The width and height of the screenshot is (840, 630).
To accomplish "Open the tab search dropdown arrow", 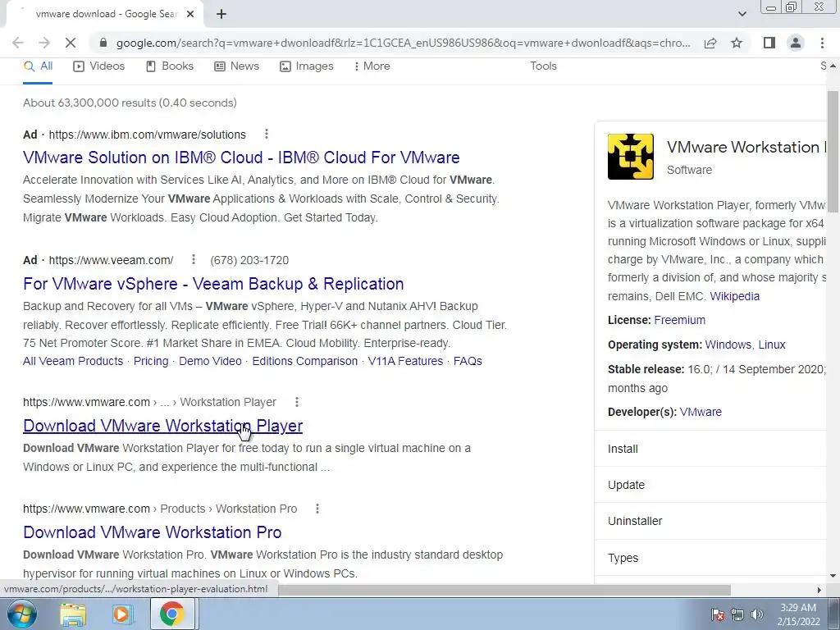I will click(x=742, y=14).
